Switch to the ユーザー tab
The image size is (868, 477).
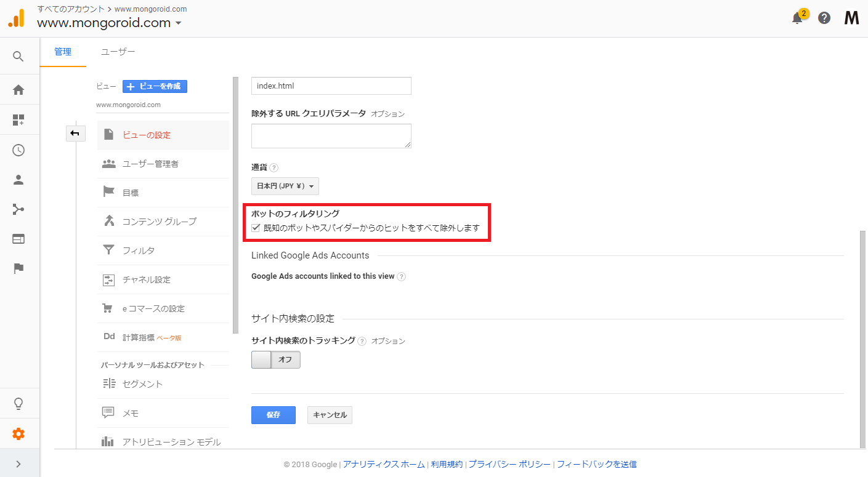(x=118, y=52)
